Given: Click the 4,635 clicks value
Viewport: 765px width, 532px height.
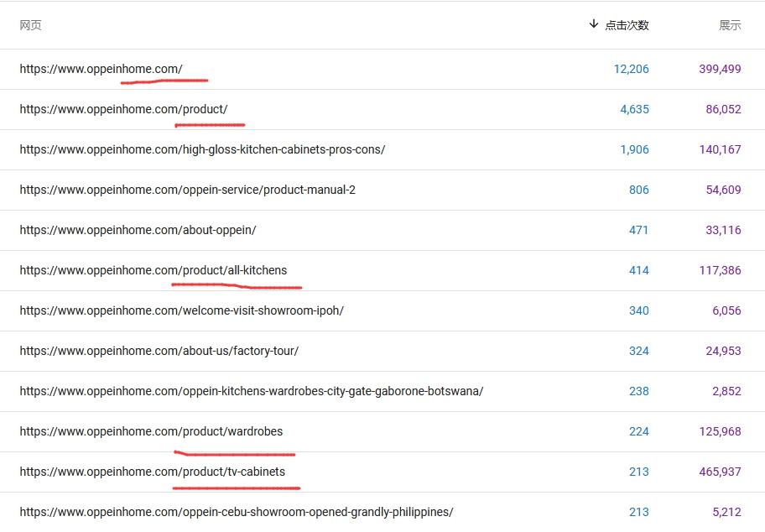Looking at the screenshot, I should click(634, 109).
